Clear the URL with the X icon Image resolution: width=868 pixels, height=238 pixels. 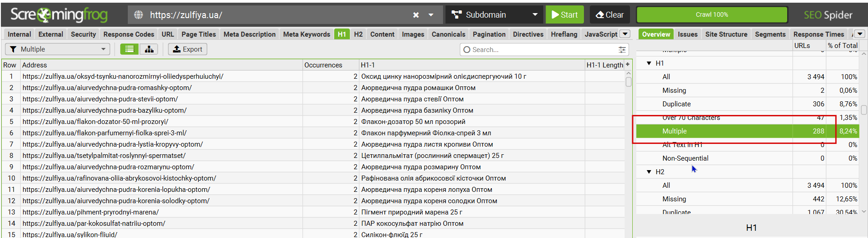coord(416,15)
